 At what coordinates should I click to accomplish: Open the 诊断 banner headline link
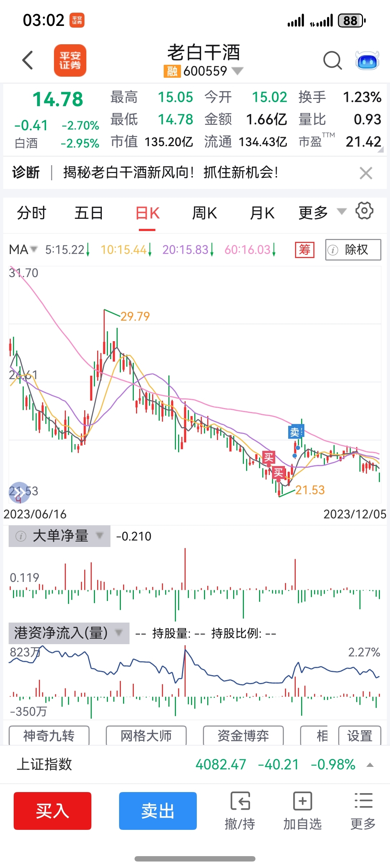[171, 172]
